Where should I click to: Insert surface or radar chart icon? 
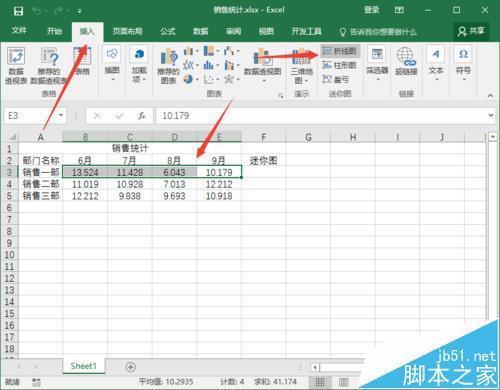point(231,79)
